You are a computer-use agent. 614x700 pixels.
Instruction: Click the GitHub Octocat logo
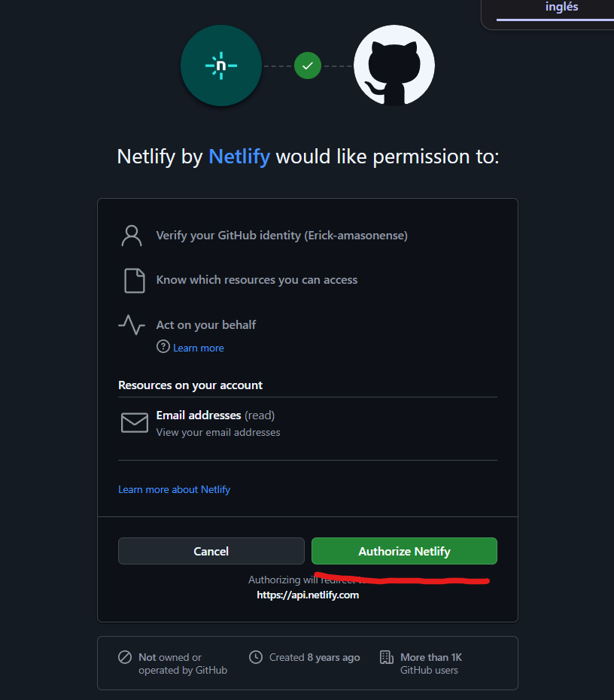pos(394,65)
